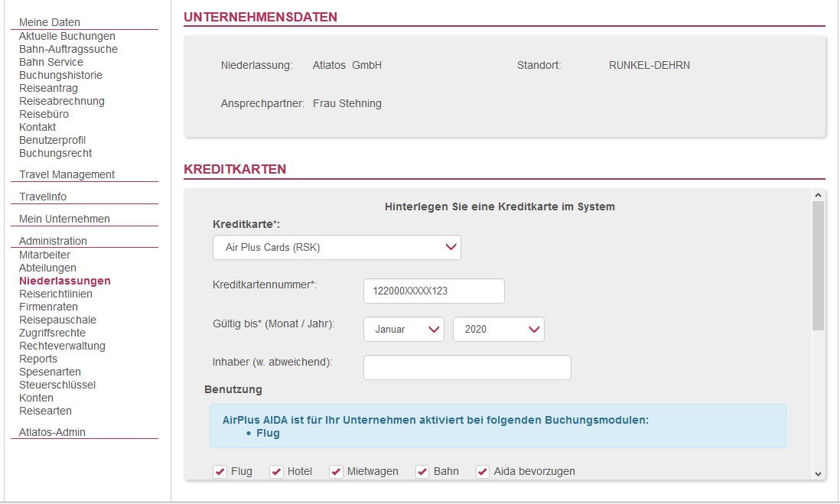
Task: Open Bahn-Auftragssuche
Action: click(69, 49)
